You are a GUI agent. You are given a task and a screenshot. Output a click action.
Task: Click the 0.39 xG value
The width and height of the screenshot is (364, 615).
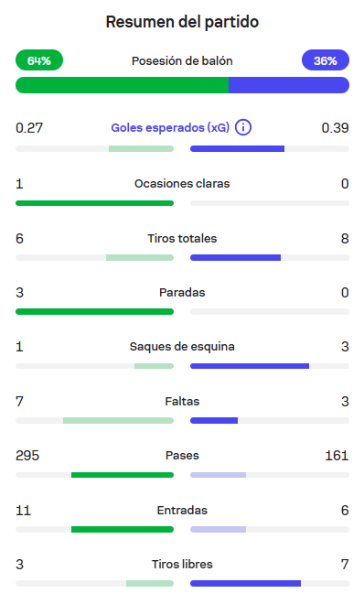click(335, 128)
